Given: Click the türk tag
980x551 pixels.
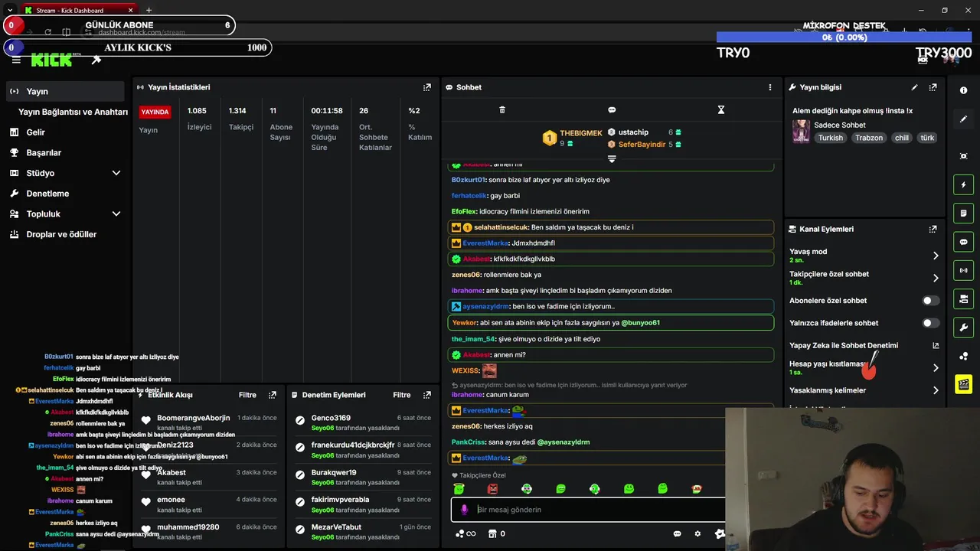Looking at the screenshot, I should coord(927,138).
